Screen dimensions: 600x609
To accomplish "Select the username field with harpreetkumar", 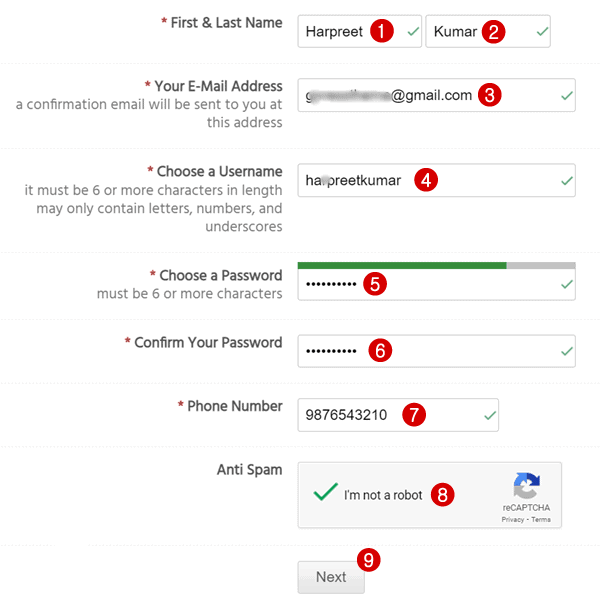I will [x=437, y=180].
